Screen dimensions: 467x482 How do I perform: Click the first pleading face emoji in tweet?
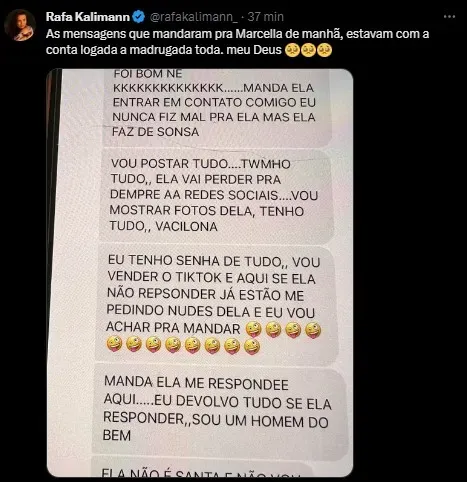click(x=292, y=50)
